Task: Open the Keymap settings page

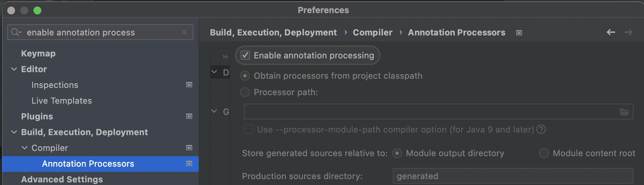Action: tap(38, 53)
